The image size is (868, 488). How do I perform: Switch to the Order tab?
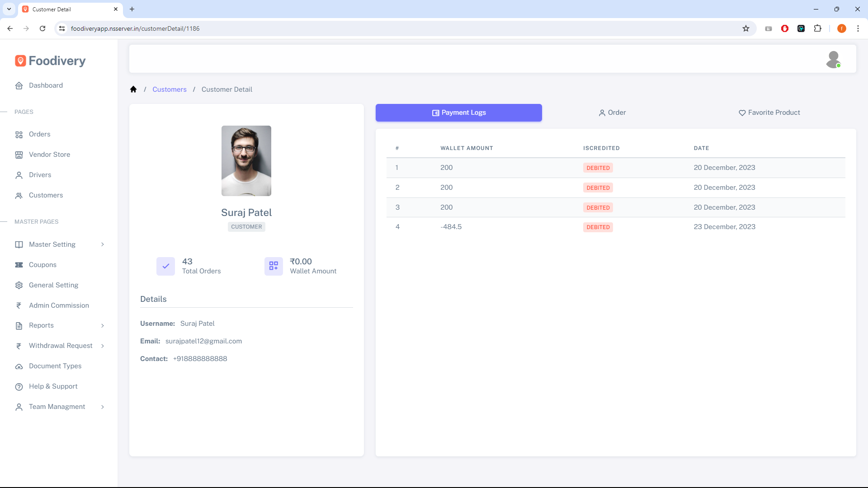click(612, 113)
